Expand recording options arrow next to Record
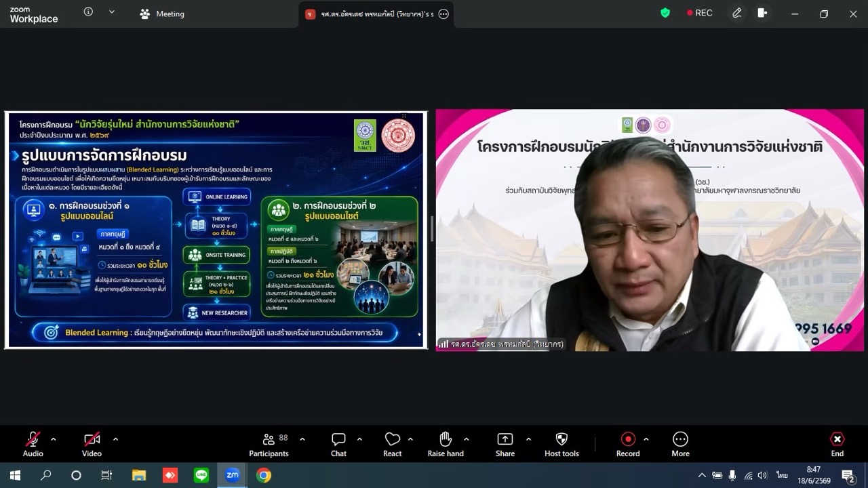868x488 pixels. 646,439
